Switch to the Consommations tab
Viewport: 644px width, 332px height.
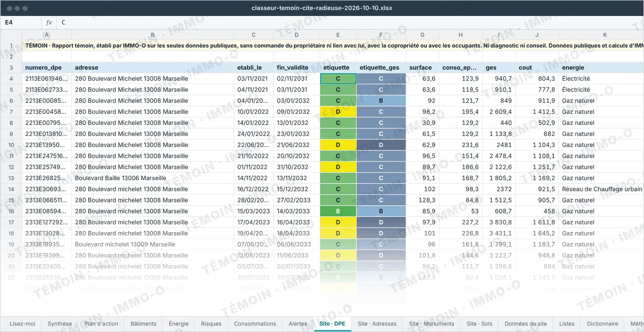255,324
